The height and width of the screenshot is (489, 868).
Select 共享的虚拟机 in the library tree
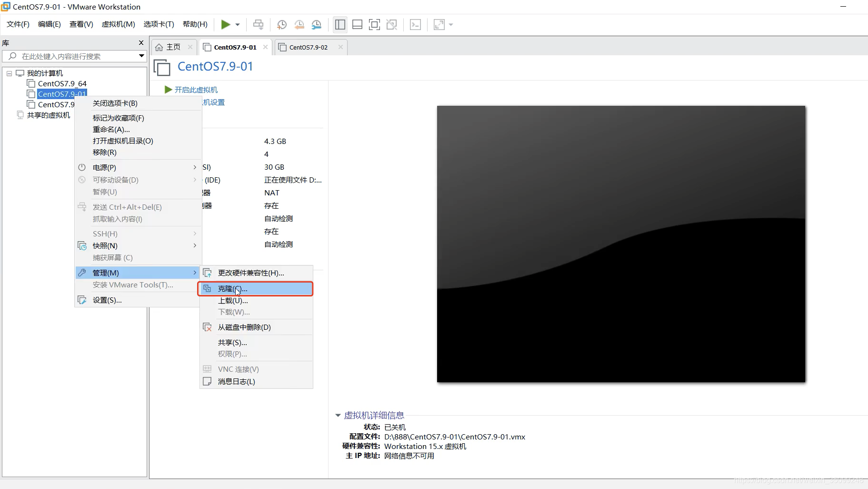[x=48, y=115]
